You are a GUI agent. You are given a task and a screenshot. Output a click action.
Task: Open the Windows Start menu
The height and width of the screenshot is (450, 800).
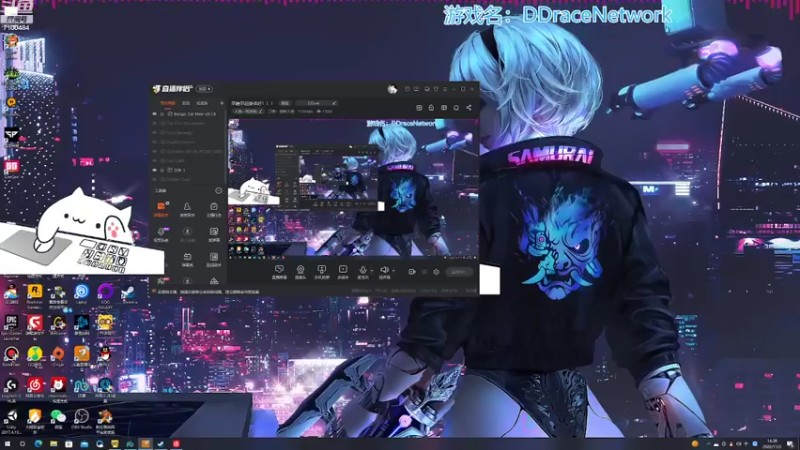[7, 444]
